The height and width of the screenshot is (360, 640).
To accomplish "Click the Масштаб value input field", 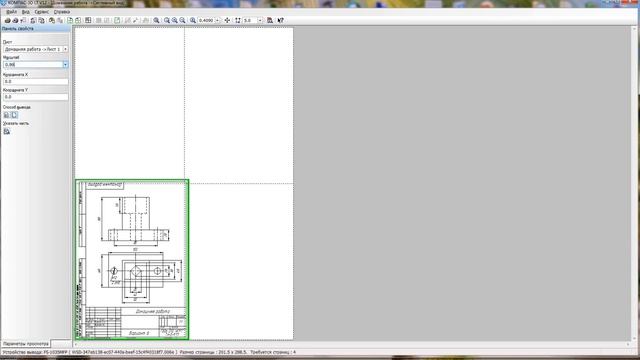I will click(33, 64).
